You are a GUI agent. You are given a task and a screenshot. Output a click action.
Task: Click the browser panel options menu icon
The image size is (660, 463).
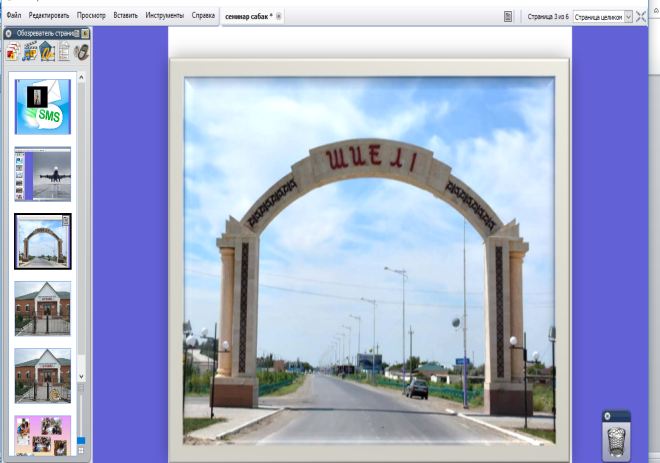click(77, 33)
